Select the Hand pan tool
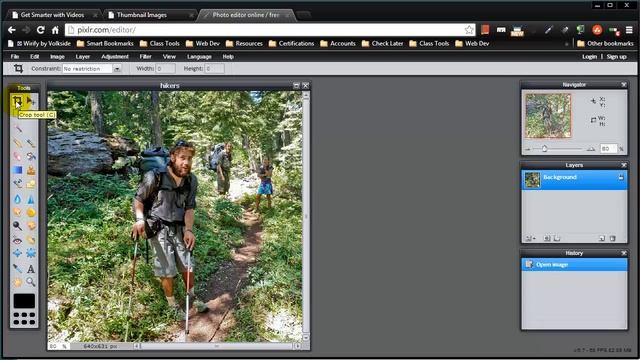Image resolution: width=640 pixels, height=360 pixels. click(x=18, y=282)
